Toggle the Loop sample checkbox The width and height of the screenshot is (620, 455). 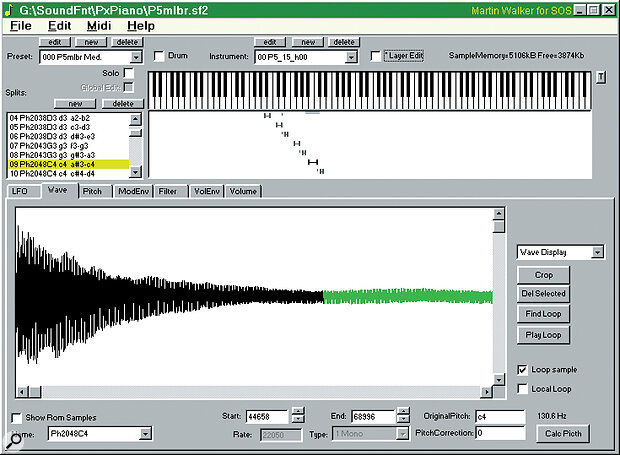point(524,369)
